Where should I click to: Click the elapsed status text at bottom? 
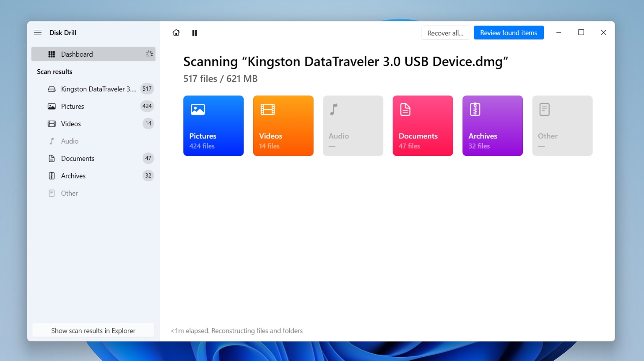[236, 331]
